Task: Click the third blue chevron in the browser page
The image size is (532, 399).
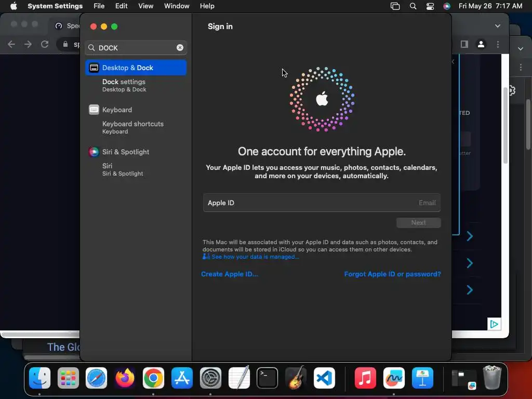Action: click(470, 290)
